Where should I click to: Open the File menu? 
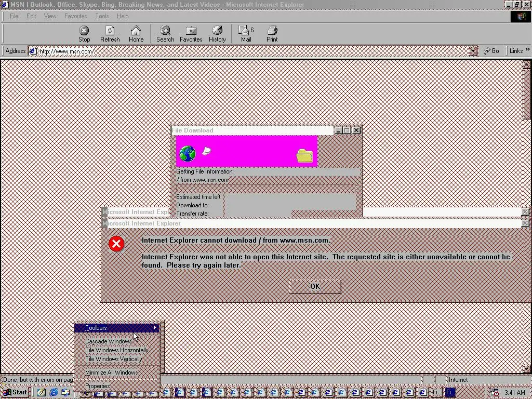pos(14,16)
